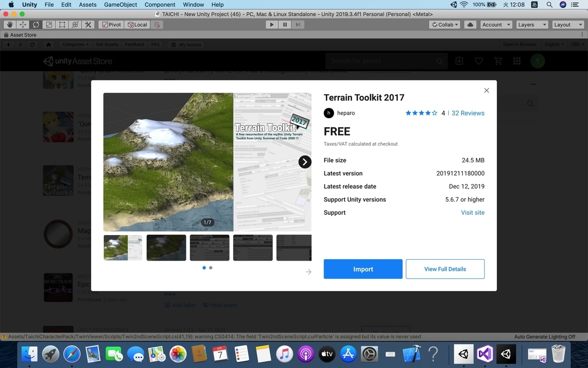Go back in the Asset Store browser
This screenshot has height=368, width=588.
point(8,44)
